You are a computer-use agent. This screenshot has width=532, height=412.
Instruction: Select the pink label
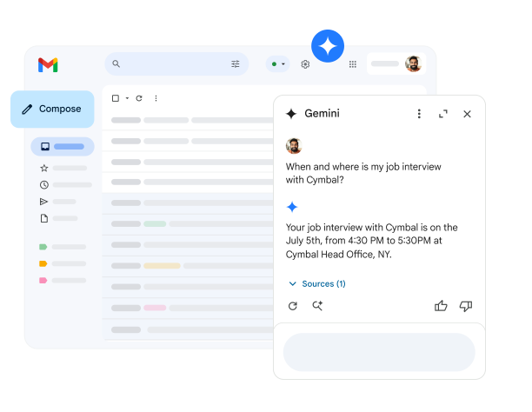click(63, 281)
